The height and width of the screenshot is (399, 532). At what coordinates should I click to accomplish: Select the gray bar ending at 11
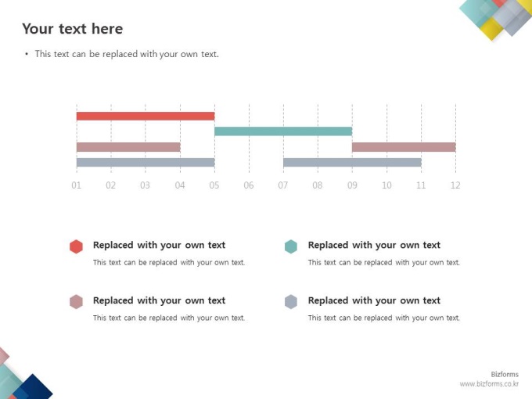(352, 163)
